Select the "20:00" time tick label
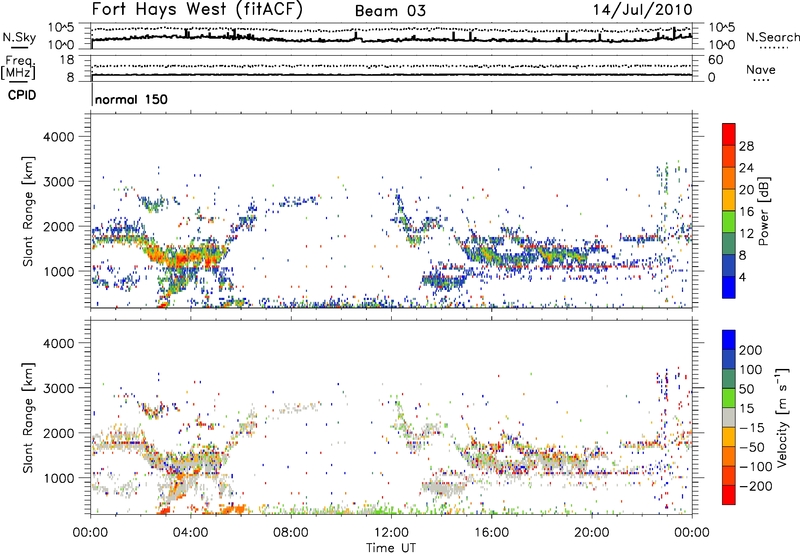 click(x=591, y=533)
